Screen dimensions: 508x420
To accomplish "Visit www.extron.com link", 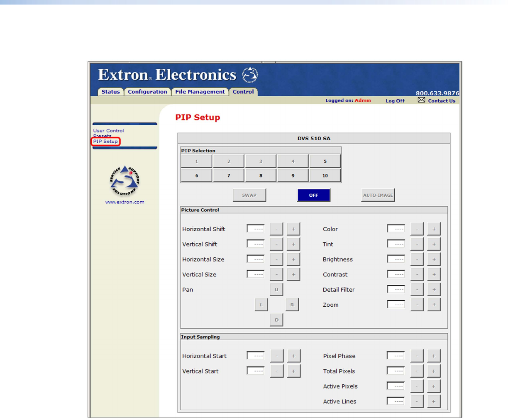I will coord(125,202).
